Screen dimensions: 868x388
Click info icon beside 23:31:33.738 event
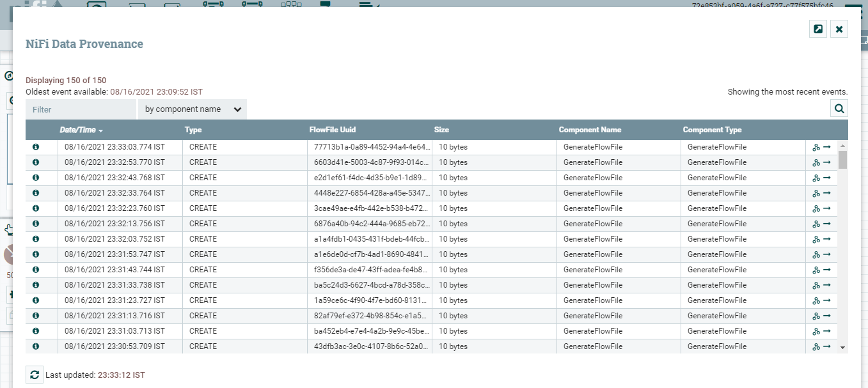click(x=36, y=284)
